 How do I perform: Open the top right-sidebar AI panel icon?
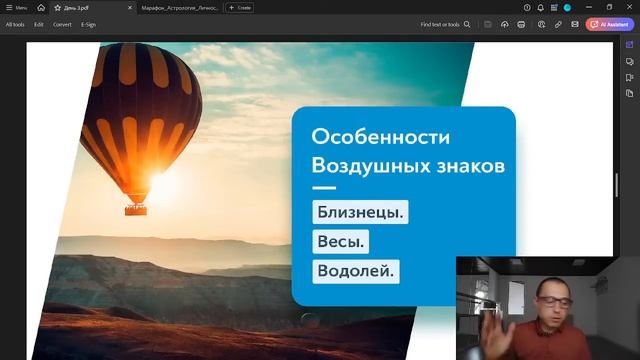tap(629, 44)
